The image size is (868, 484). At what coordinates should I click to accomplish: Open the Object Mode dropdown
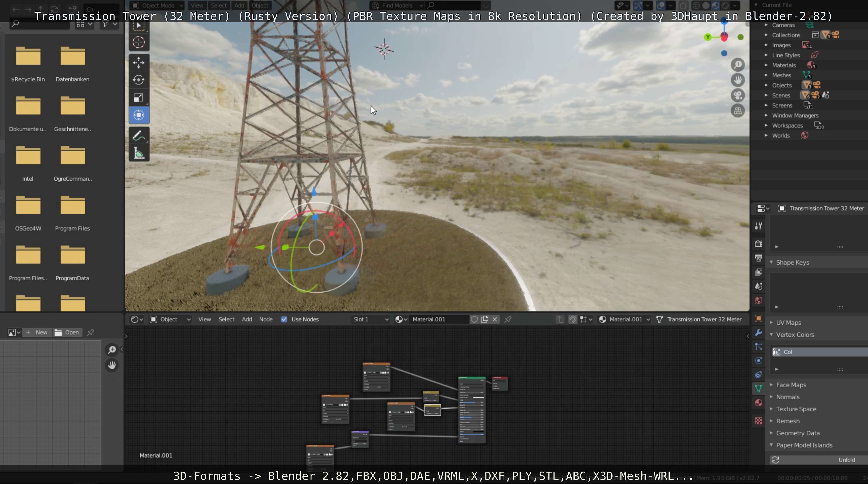pos(157,5)
